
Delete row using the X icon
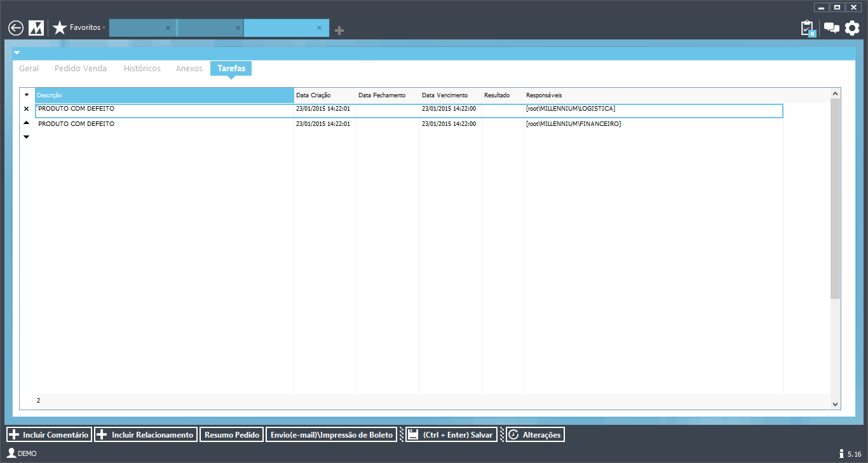tap(26, 109)
